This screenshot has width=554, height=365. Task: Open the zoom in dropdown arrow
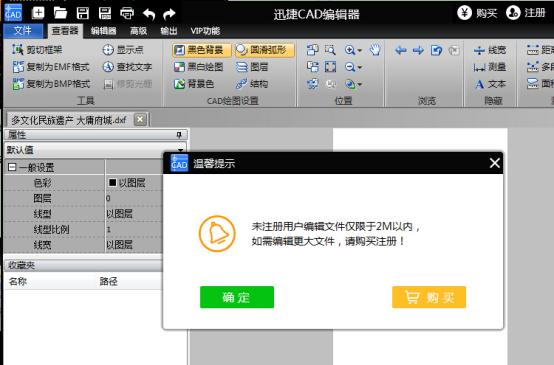pyautogui.click(x=360, y=51)
